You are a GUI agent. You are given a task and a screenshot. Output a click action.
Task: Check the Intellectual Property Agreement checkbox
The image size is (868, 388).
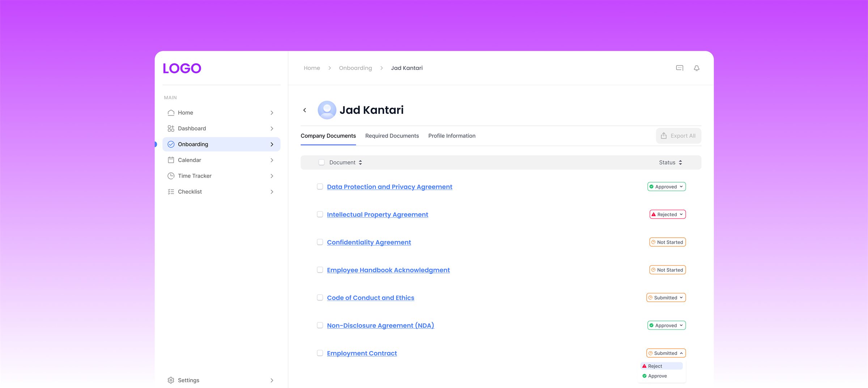[x=320, y=214]
